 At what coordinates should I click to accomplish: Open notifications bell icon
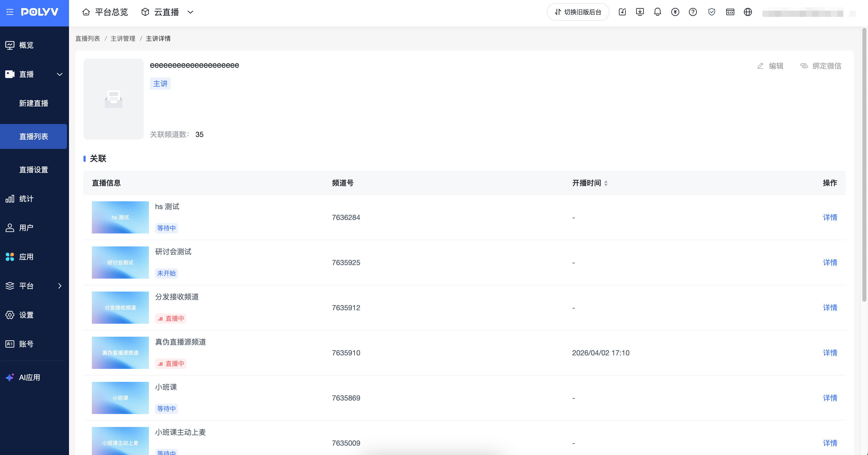pyautogui.click(x=657, y=12)
